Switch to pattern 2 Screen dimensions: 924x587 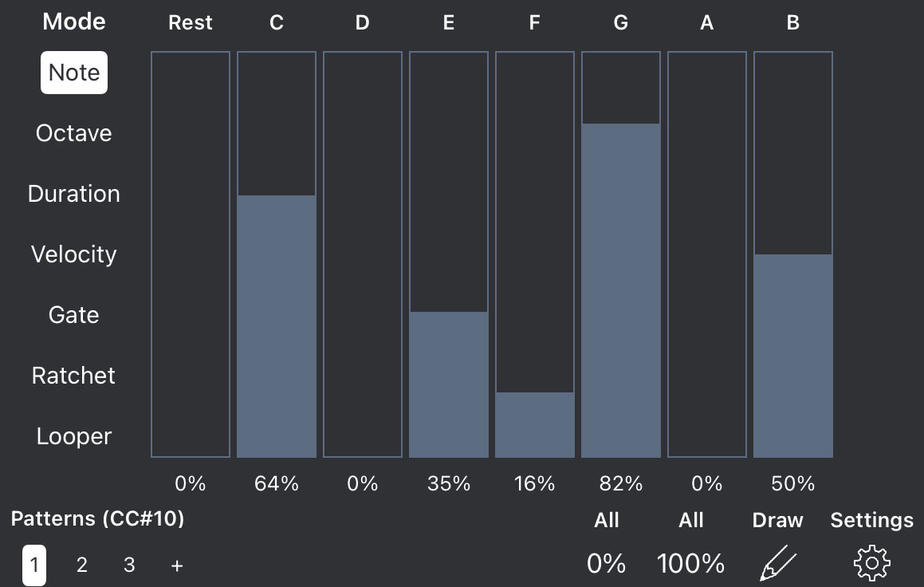coord(81,565)
